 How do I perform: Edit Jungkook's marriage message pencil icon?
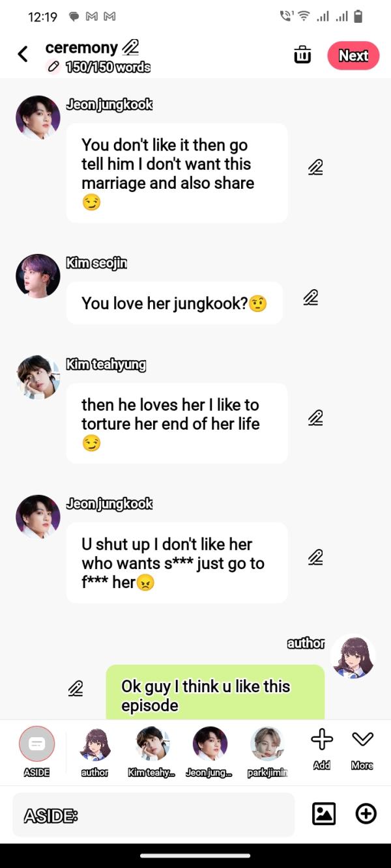click(x=315, y=167)
